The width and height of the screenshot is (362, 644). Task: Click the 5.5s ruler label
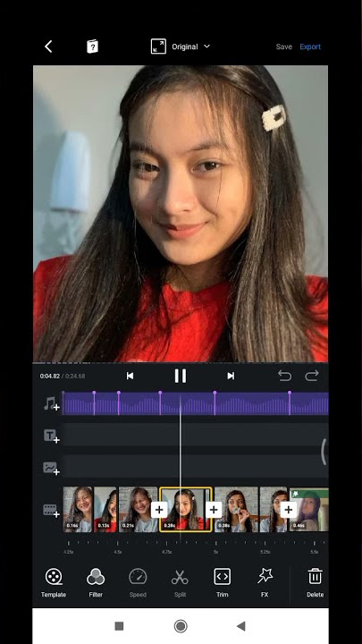tap(315, 552)
